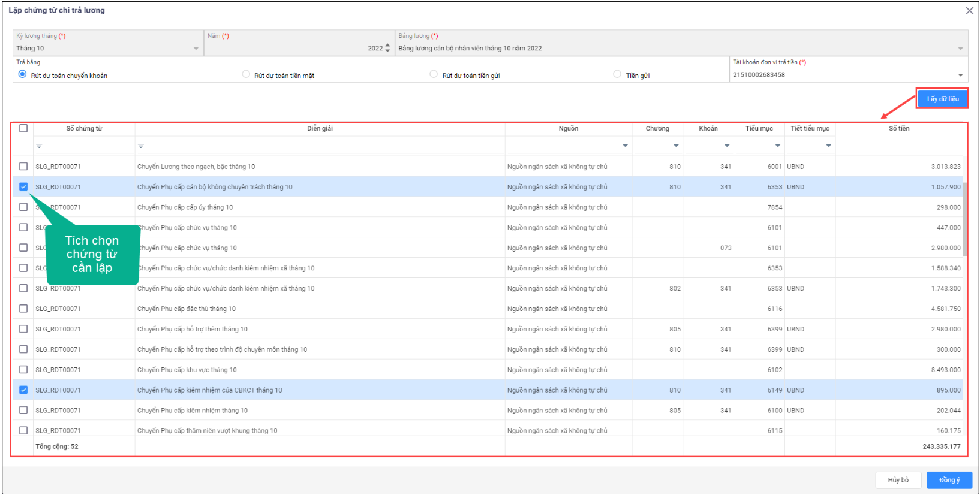The width and height of the screenshot is (980, 495).
Task: Tick checkbox for Phụ cấp thâm niên vượt khung
Action: point(23,430)
